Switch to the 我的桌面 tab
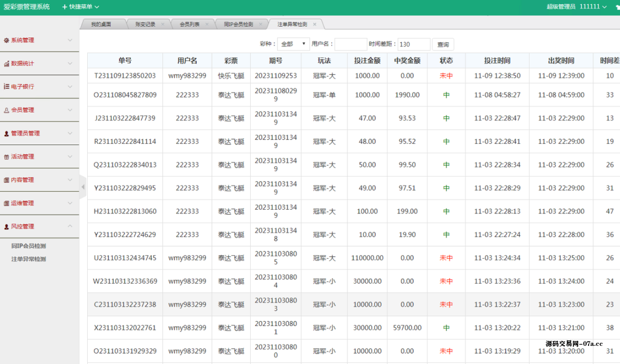The height and width of the screenshot is (364, 620). click(102, 24)
